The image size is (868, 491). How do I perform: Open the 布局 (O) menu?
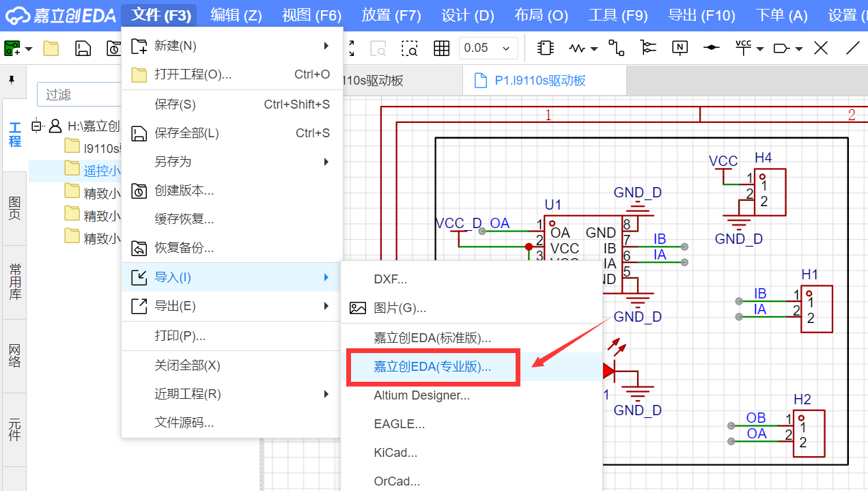click(x=541, y=15)
